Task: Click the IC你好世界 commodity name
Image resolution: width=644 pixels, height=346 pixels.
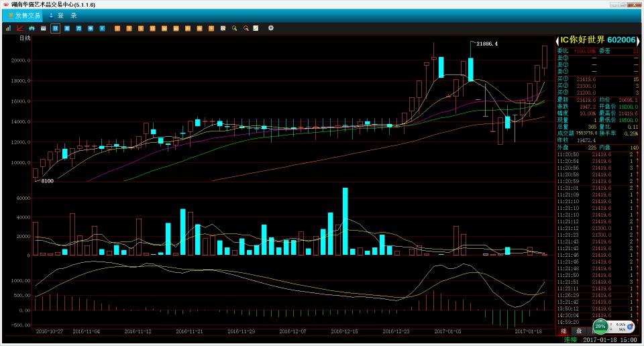Action: coord(582,40)
